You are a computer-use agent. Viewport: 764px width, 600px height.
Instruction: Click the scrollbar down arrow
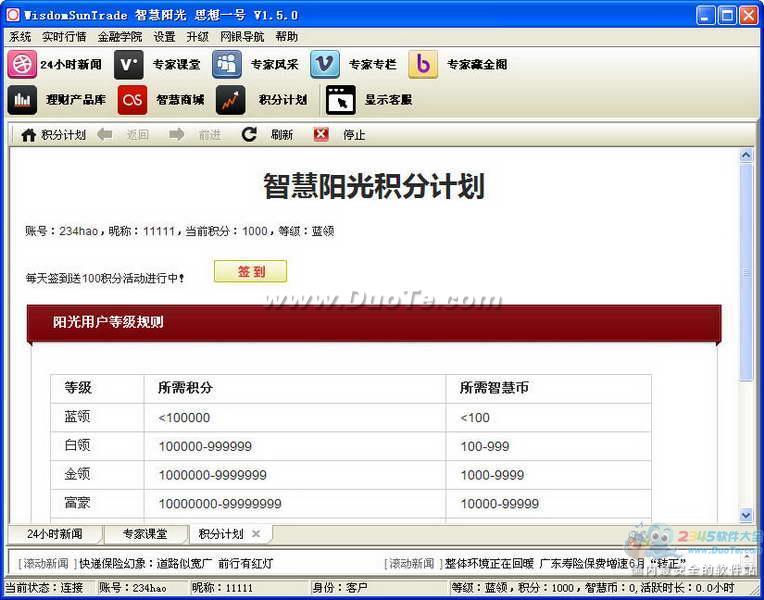point(746,515)
